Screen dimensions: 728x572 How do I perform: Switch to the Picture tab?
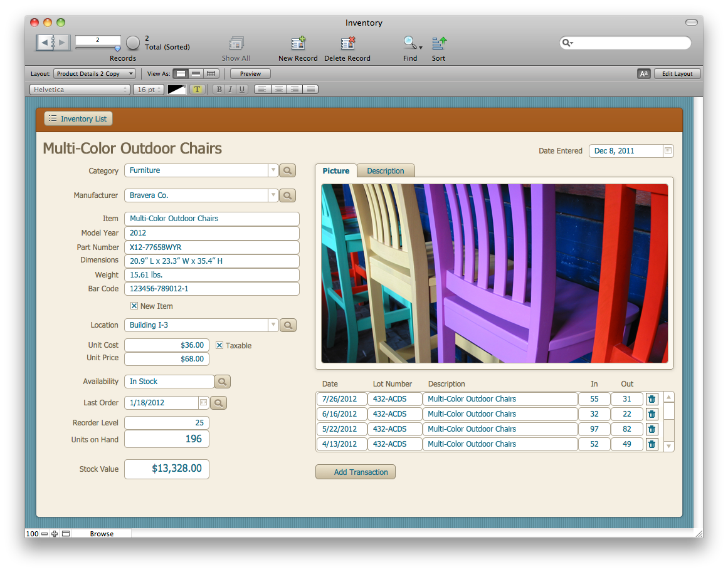[335, 170]
